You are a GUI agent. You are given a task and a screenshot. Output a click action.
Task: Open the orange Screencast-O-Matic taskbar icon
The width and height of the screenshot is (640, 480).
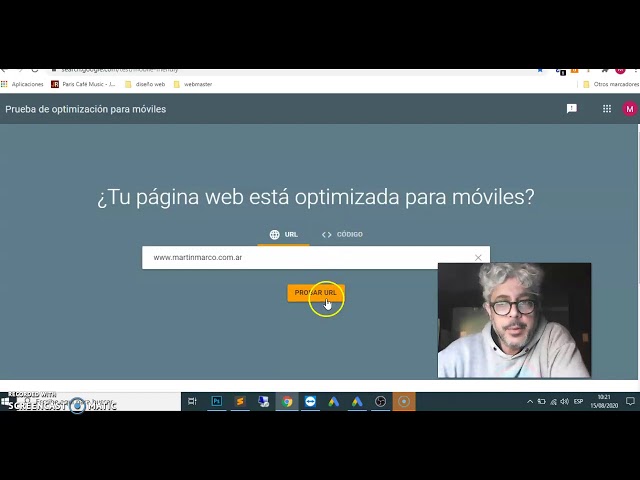pyautogui.click(x=404, y=402)
